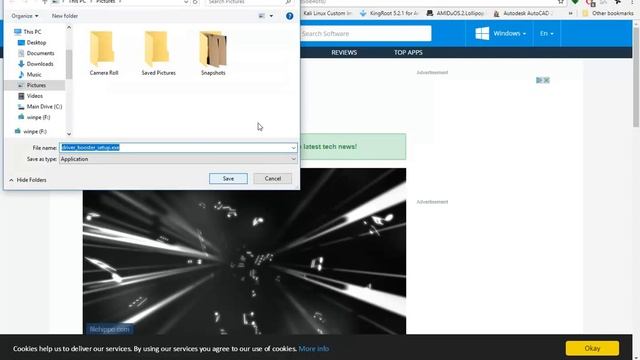This screenshot has width=640, height=360.
Task: Click the Search Software field on the website
Action: pos(366,33)
